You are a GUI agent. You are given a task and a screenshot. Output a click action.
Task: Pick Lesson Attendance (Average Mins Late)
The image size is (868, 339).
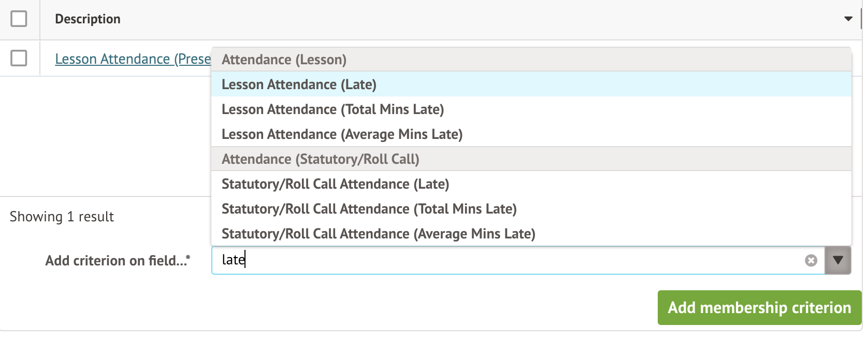pyautogui.click(x=342, y=134)
